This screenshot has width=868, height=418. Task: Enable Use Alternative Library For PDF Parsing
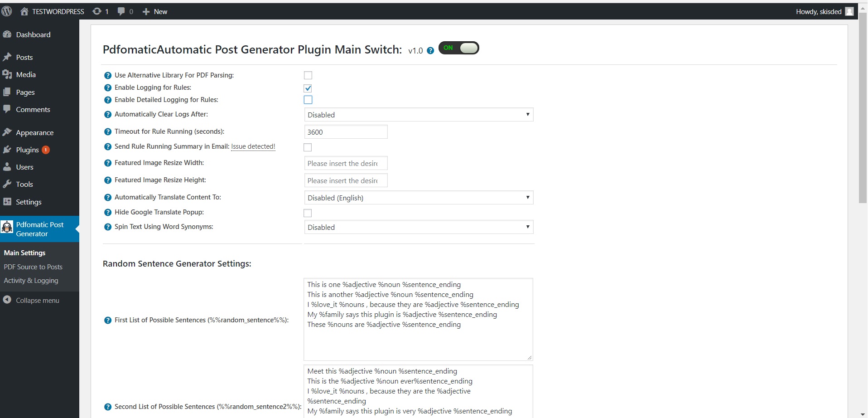pos(308,75)
